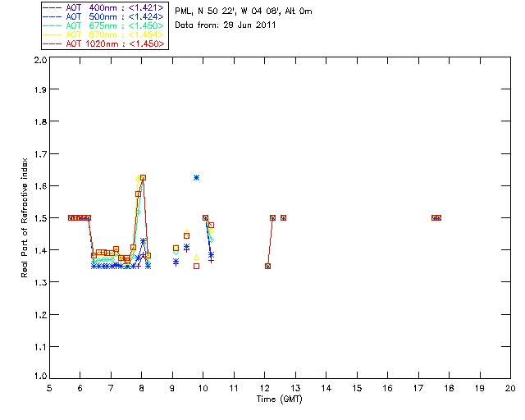The height and width of the screenshot is (420, 525).
Task: Click the 1.0 y-axis tick label
Action: point(40,377)
